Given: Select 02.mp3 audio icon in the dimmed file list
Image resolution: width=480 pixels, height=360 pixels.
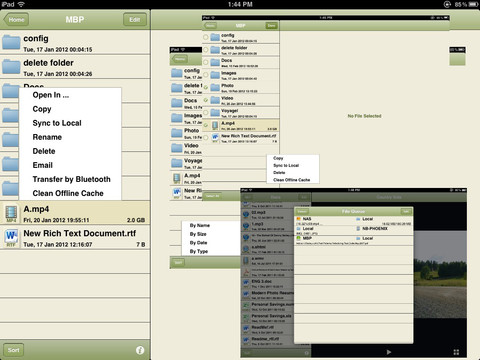Looking at the screenshot, I should (246, 214).
